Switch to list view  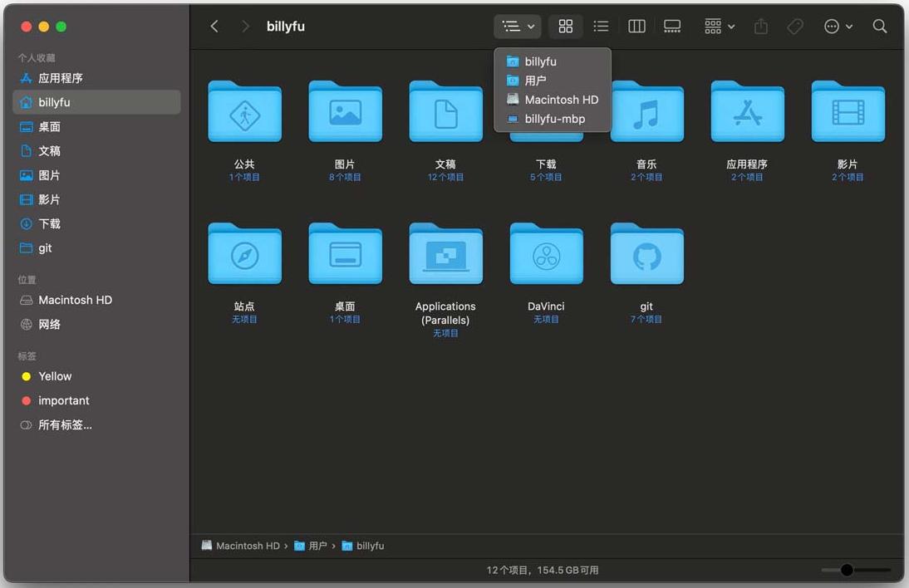tap(601, 27)
